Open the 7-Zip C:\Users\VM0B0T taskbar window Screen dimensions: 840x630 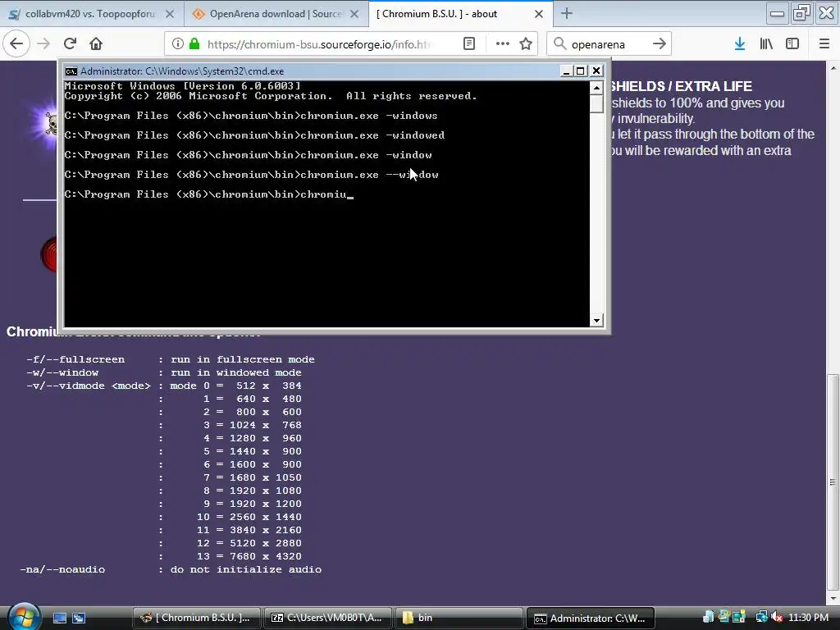pos(328,618)
